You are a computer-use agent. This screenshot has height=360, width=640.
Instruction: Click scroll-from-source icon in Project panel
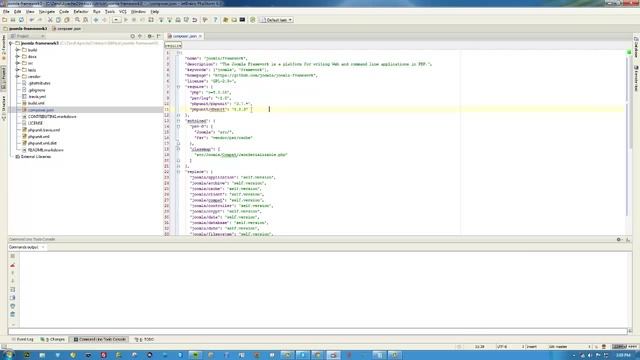coord(132,36)
